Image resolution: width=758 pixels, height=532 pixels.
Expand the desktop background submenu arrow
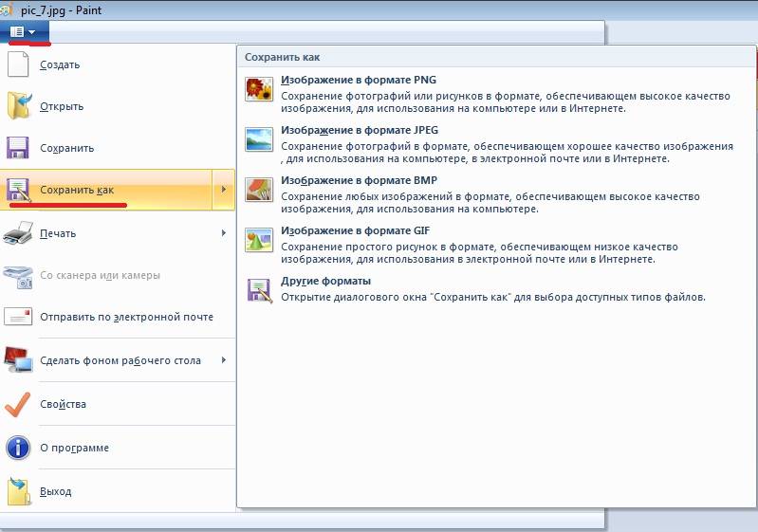click(223, 360)
